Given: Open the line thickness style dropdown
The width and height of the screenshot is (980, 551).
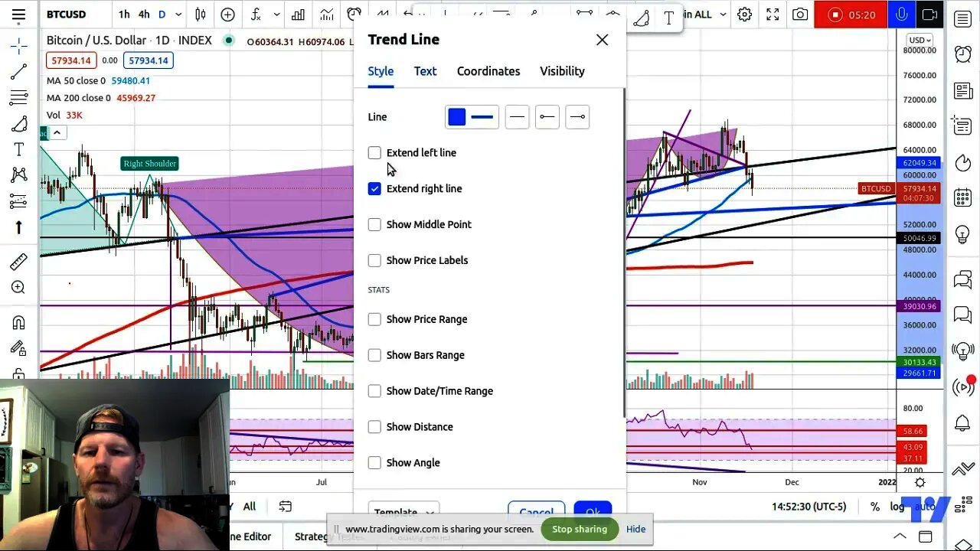Looking at the screenshot, I should 482,117.
